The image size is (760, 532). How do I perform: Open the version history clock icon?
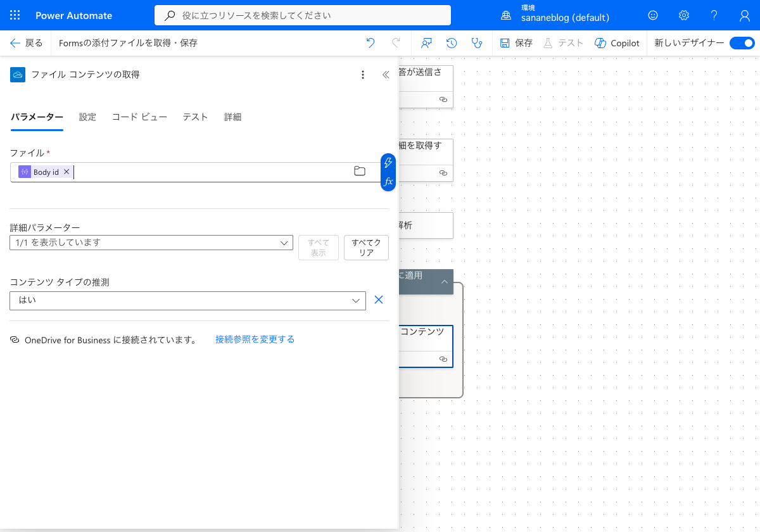[x=452, y=43]
